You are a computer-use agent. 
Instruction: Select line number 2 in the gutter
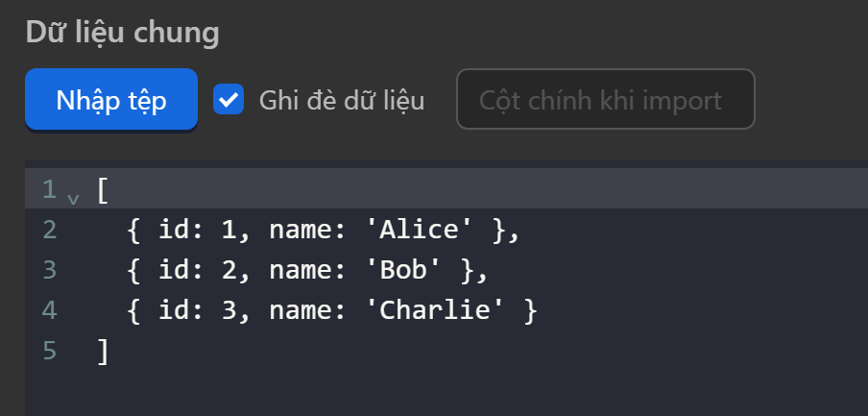(49, 231)
